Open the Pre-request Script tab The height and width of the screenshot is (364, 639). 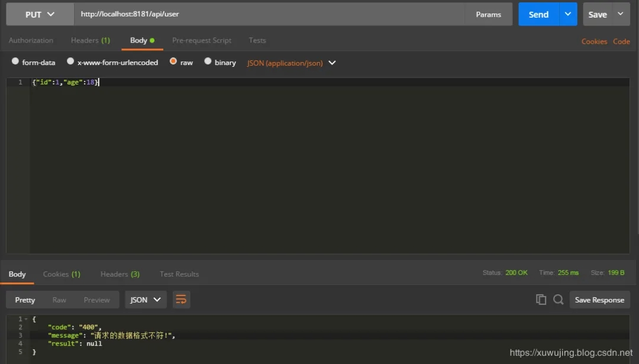pos(201,40)
